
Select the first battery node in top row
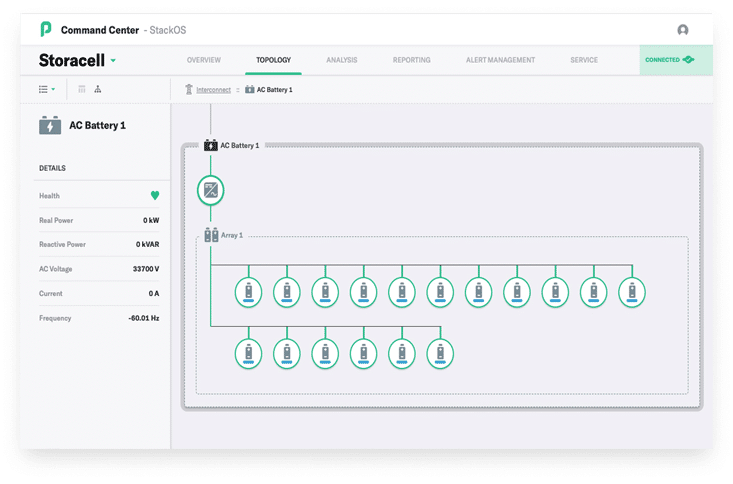tap(249, 292)
